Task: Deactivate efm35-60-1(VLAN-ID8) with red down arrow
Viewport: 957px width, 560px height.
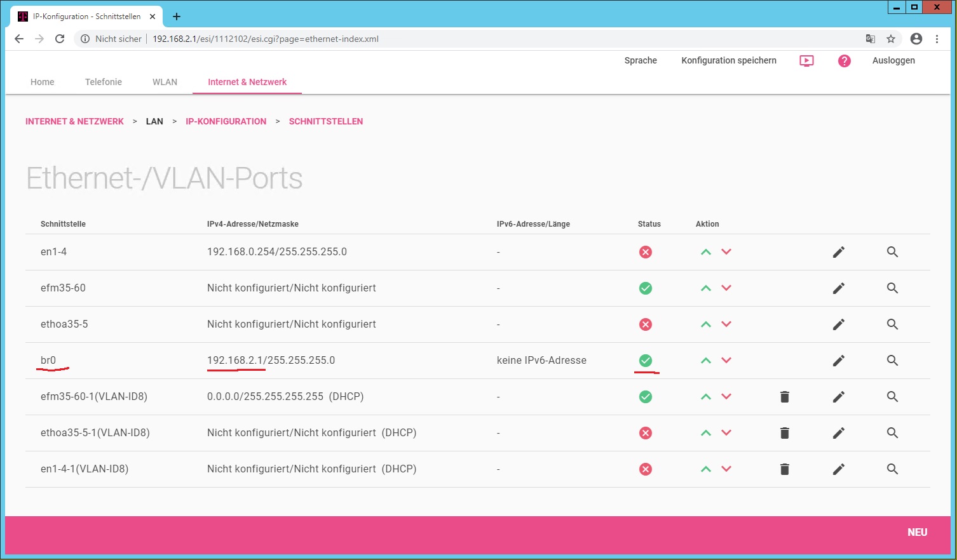Action: click(726, 397)
